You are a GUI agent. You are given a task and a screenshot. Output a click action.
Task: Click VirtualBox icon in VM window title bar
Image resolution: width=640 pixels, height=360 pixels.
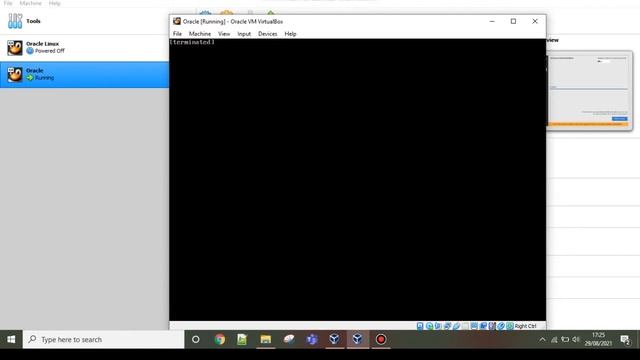(x=177, y=21)
